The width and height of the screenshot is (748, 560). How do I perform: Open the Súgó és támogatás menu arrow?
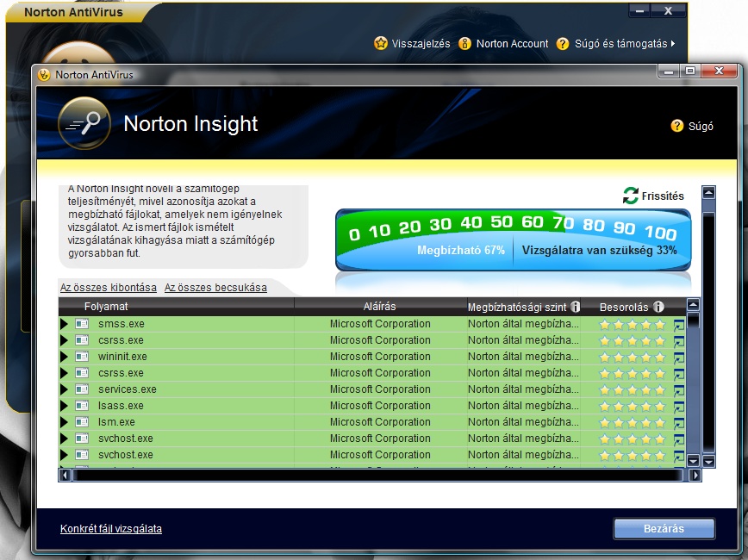[673, 43]
